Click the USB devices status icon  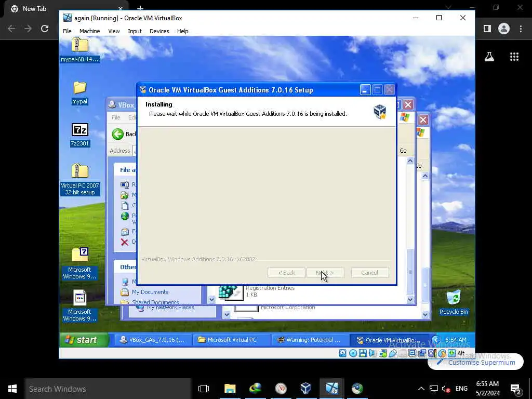(x=393, y=353)
